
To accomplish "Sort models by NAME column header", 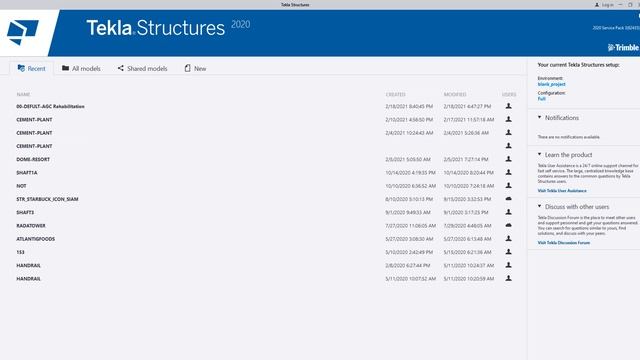I will (23, 94).
